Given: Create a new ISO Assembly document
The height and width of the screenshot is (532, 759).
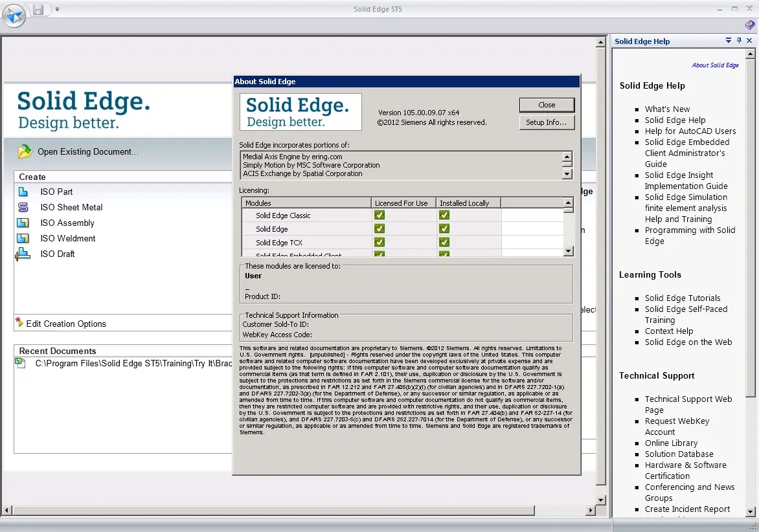Looking at the screenshot, I should [x=67, y=223].
